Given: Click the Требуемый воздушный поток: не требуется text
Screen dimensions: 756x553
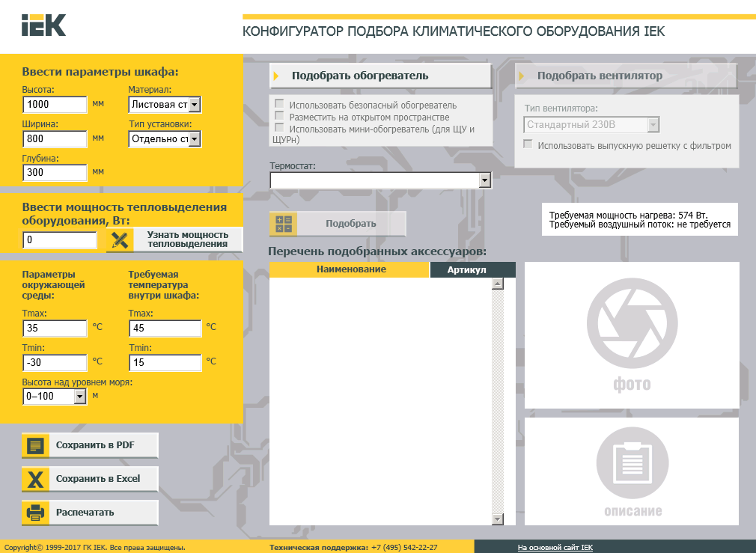Looking at the screenshot, I should click(640, 224).
